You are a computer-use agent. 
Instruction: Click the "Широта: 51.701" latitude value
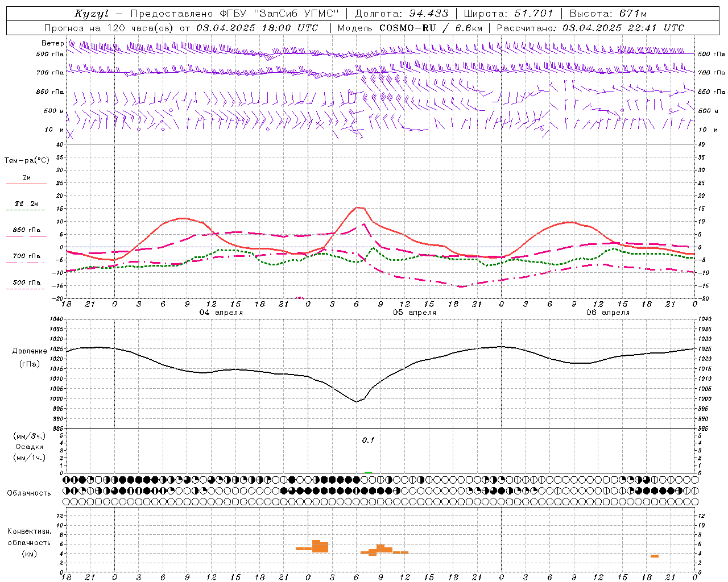click(508, 14)
